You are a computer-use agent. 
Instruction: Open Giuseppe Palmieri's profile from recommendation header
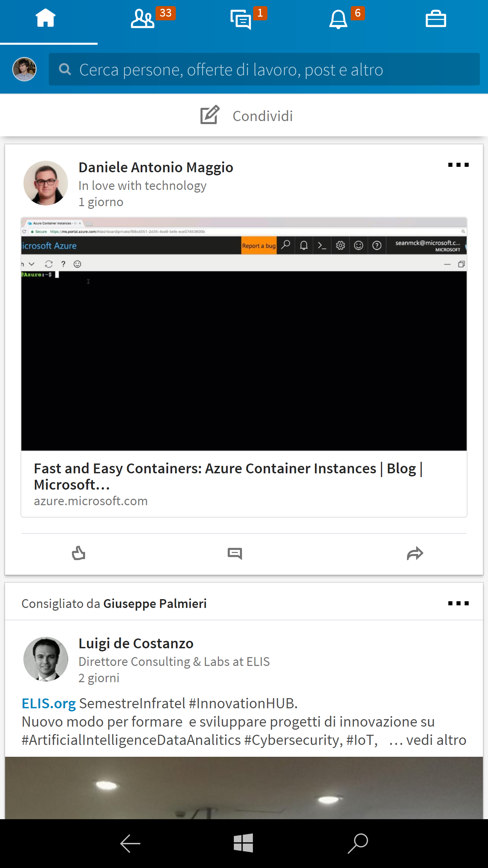[155, 604]
